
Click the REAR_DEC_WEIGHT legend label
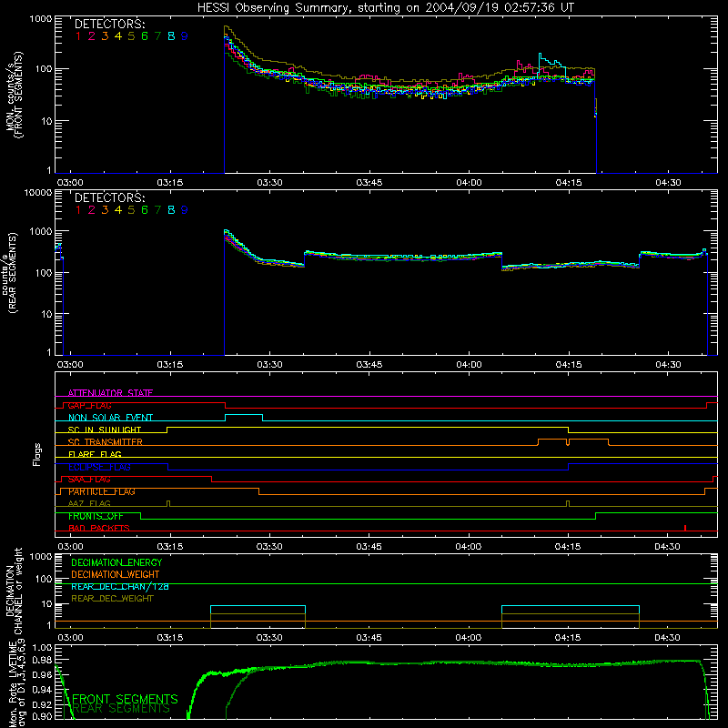point(112,599)
